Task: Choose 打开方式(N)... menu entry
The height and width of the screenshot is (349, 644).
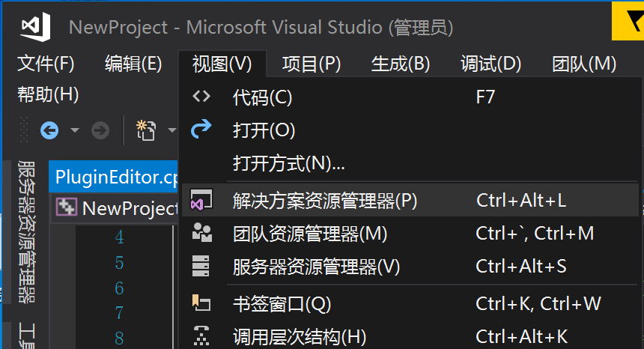Action: pos(288,163)
